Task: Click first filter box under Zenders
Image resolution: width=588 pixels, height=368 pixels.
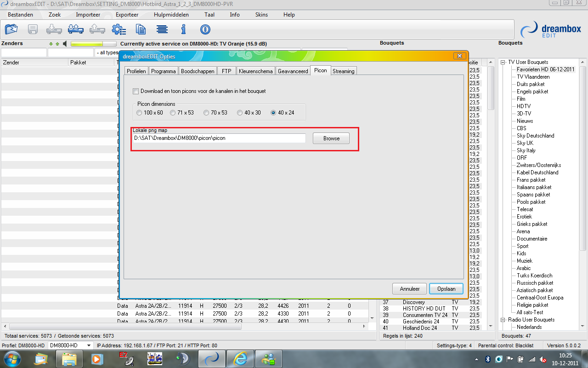Action: (23, 52)
